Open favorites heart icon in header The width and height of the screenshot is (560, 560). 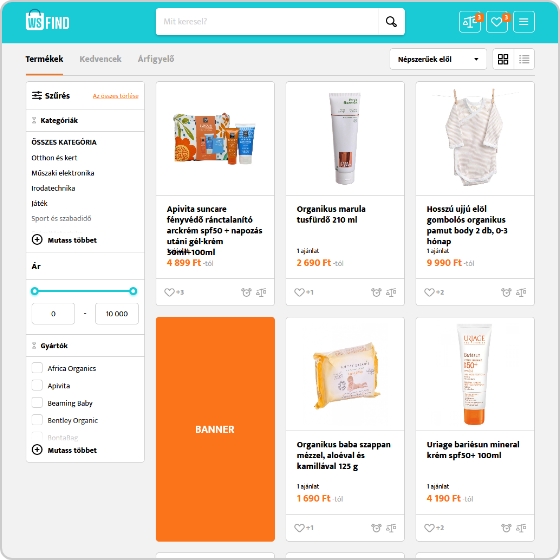[x=497, y=22]
